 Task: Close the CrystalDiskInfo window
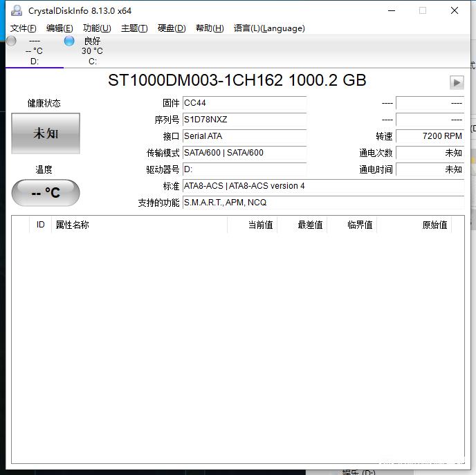click(455, 10)
